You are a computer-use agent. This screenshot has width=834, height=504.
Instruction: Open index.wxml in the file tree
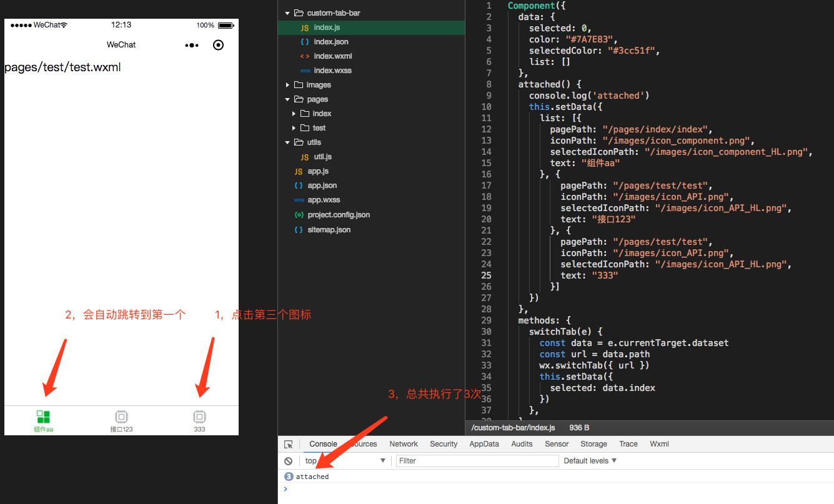[333, 56]
